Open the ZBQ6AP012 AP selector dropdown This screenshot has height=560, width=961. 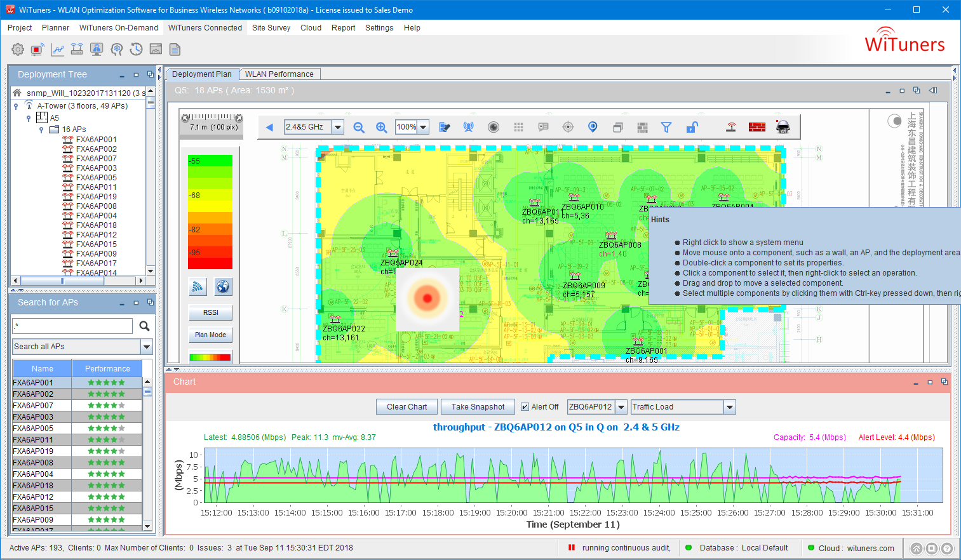click(x=621, y=407)
